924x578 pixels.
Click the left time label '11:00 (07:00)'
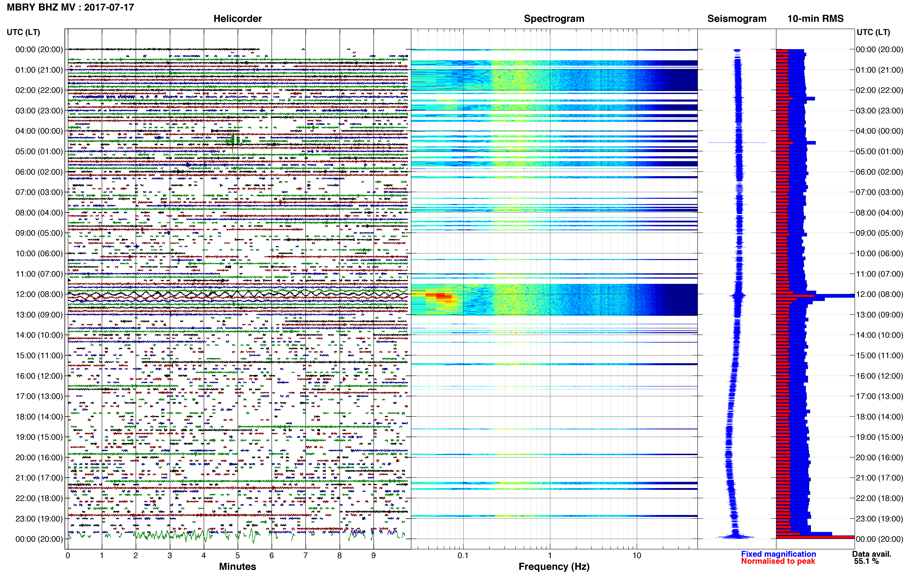pos(39,274)
